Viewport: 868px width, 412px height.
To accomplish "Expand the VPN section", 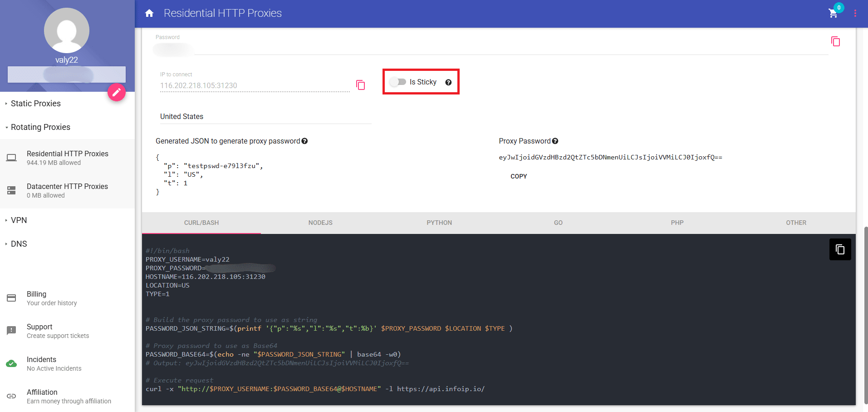I will 19,220.
